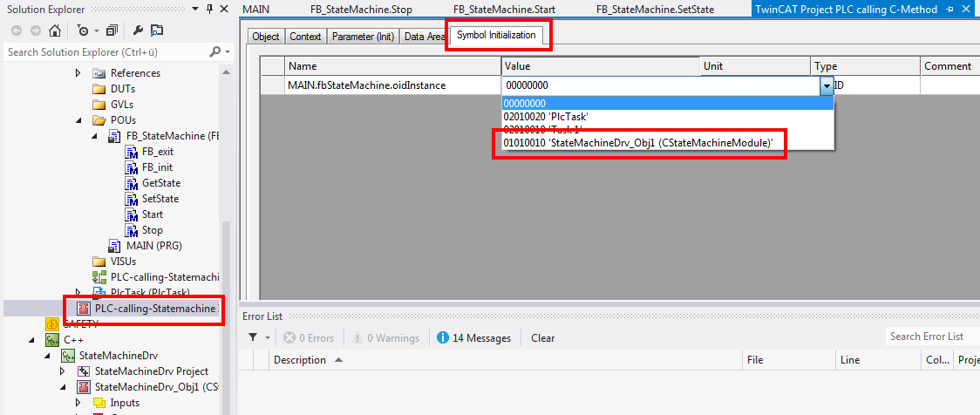Select the GVLs folder
The width and height of the screenshot is (980, 415).
tap(122, 105)
